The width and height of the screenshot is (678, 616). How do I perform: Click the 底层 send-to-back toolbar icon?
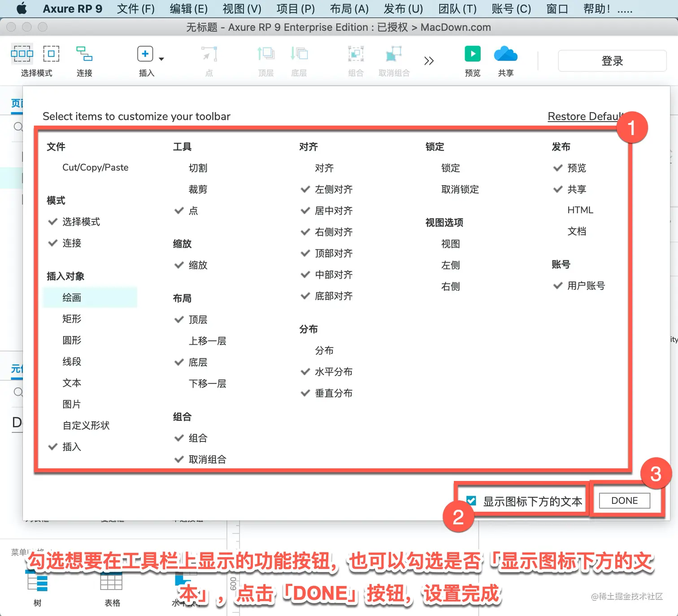[299, 54]
